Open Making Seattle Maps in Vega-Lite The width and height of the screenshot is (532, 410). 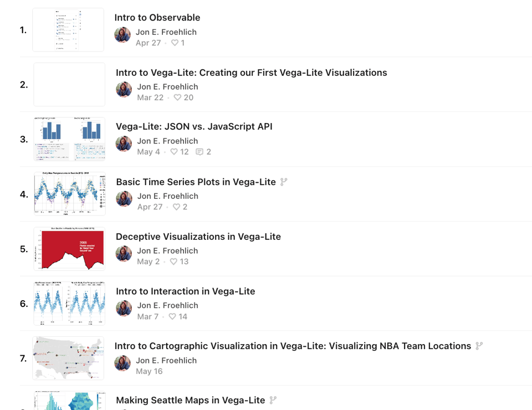point(190,400)
